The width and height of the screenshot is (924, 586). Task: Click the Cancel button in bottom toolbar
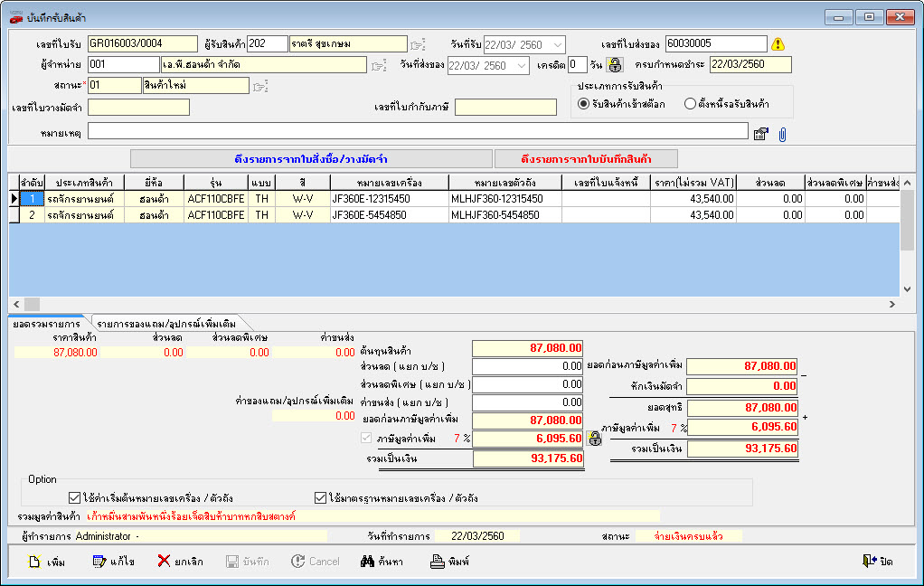pyautogui.click(x=316, y=562)
